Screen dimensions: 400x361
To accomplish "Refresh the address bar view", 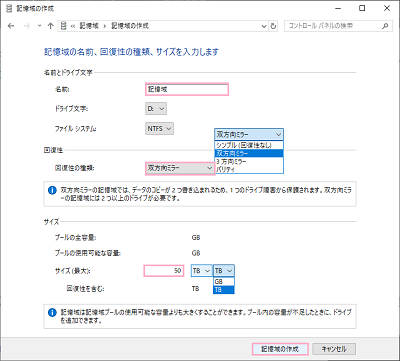I will click(x=273, y=26).
